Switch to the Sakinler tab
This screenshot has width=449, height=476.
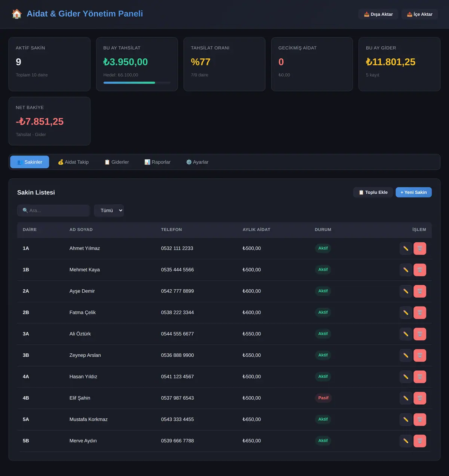(30, 162)
